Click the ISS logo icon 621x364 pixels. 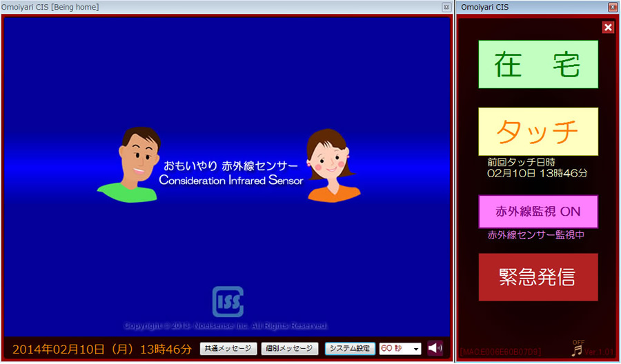point(228,302)
